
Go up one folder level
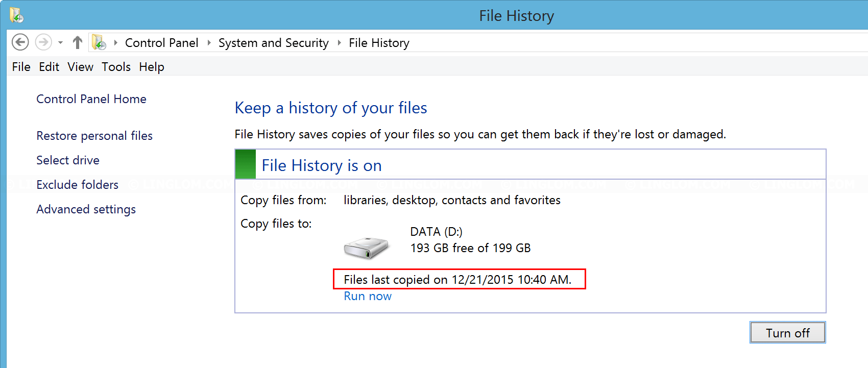click(x=78, y=42)
